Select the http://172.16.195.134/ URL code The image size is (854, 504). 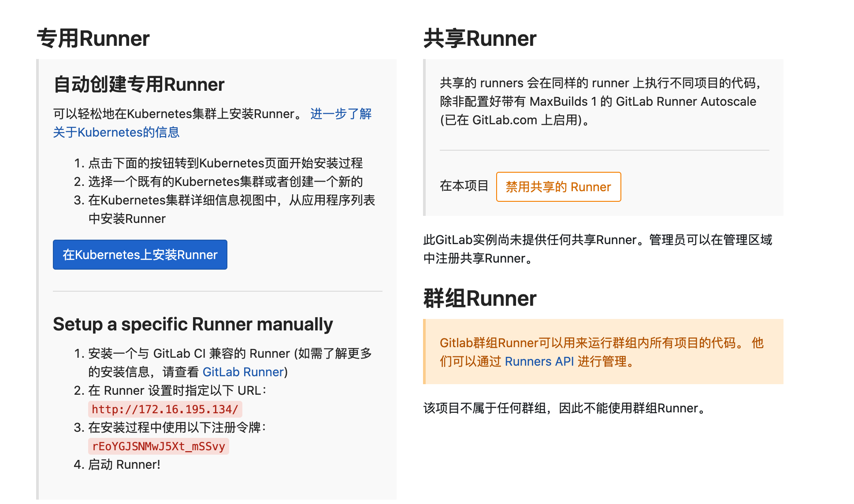click(x=165, y=409)
